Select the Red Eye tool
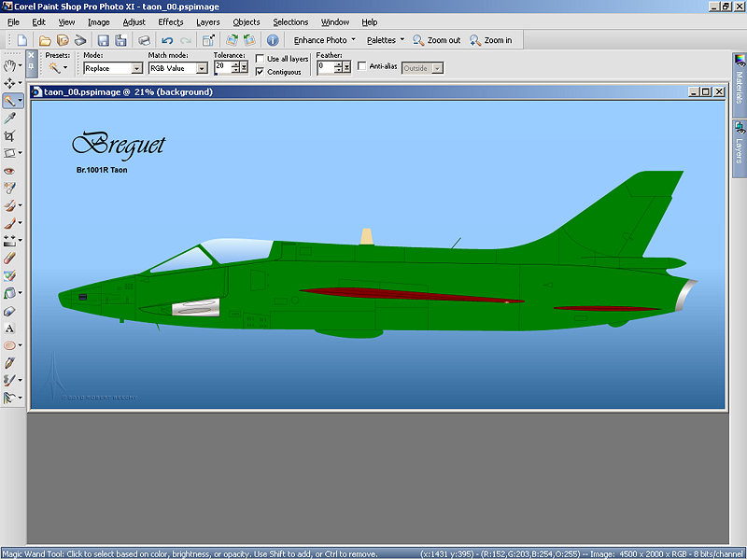The image size is (747, 560). click(x=9, y=171)
